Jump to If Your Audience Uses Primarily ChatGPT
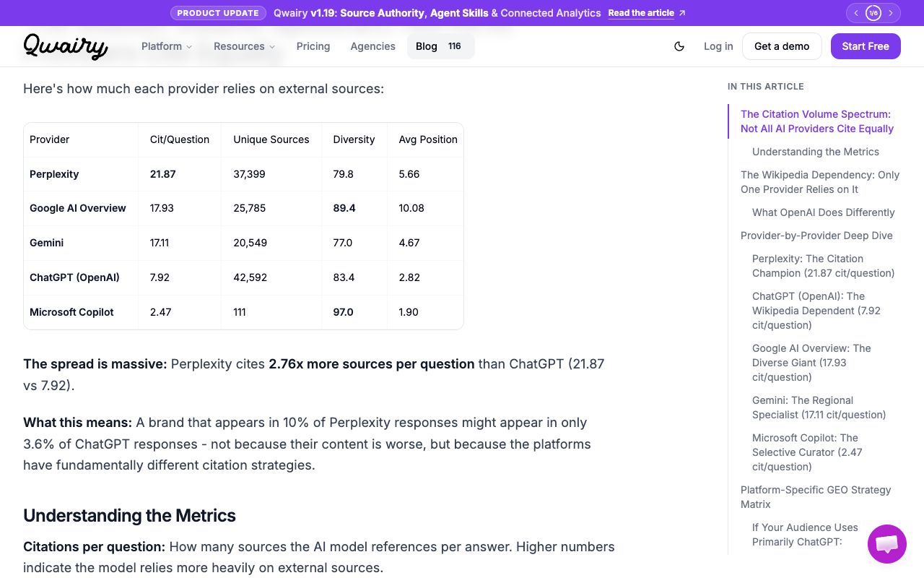 (x=805, y=535)
